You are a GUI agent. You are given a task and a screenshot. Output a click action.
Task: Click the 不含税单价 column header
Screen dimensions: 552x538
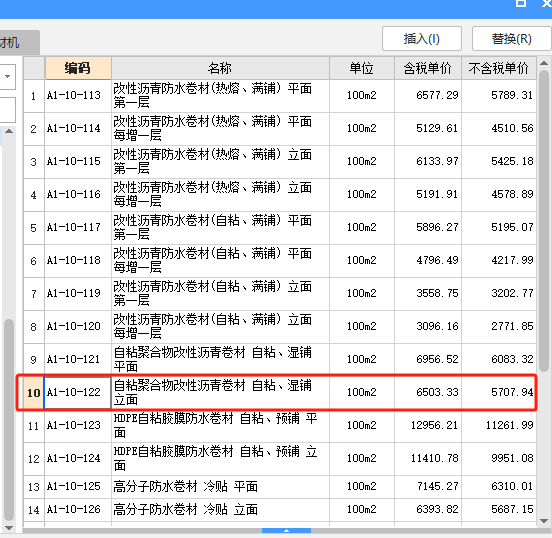point(499,68)
